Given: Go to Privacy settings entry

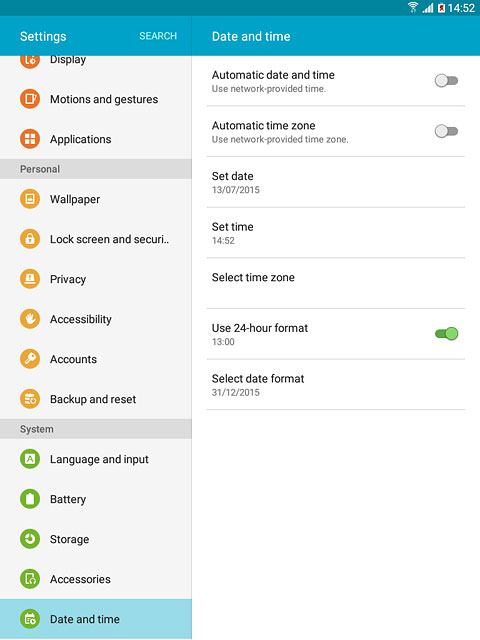Looking at the screenshot, I should 96,279.
